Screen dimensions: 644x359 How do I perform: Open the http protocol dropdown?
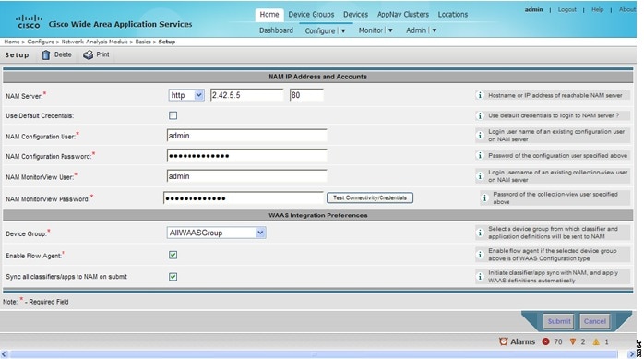point(186,95)
